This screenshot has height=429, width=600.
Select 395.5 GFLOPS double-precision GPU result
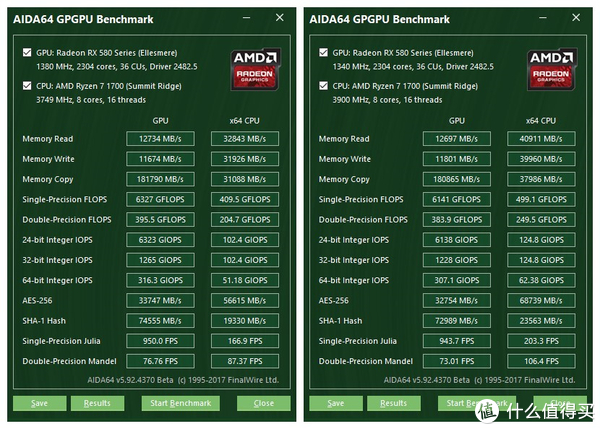click(x=160, y=220)
